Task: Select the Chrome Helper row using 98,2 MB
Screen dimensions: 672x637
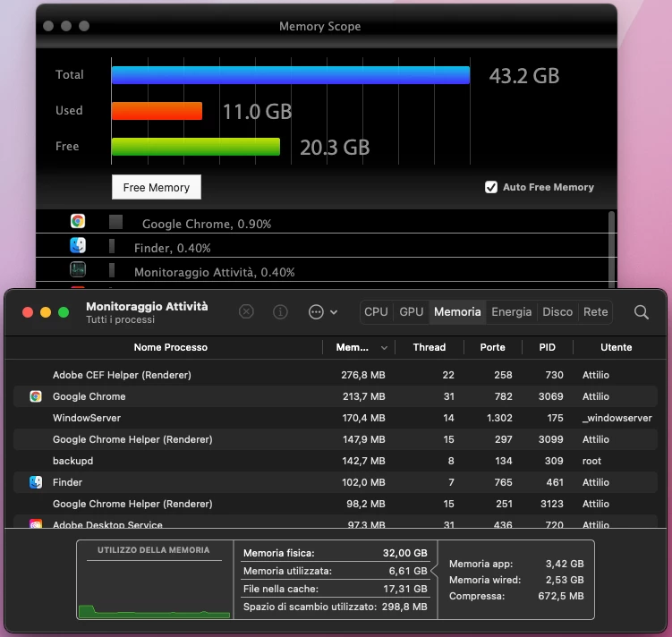Action: tap(336, 504)
